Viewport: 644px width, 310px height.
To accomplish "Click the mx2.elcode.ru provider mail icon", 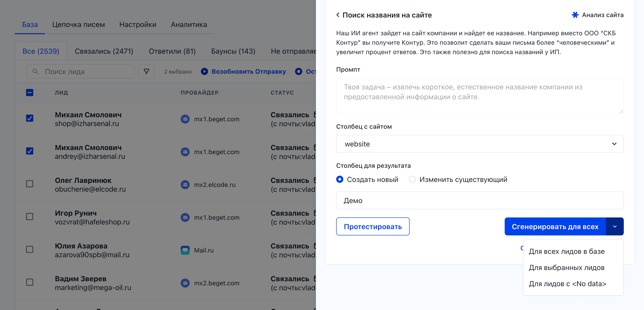I will click(185, 185).
